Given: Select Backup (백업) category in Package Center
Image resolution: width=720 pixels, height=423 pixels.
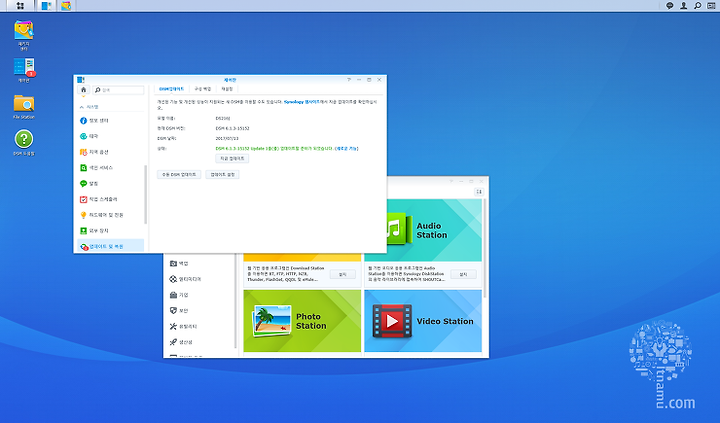Looking at the screenshot, I should (x=201, y=263).
